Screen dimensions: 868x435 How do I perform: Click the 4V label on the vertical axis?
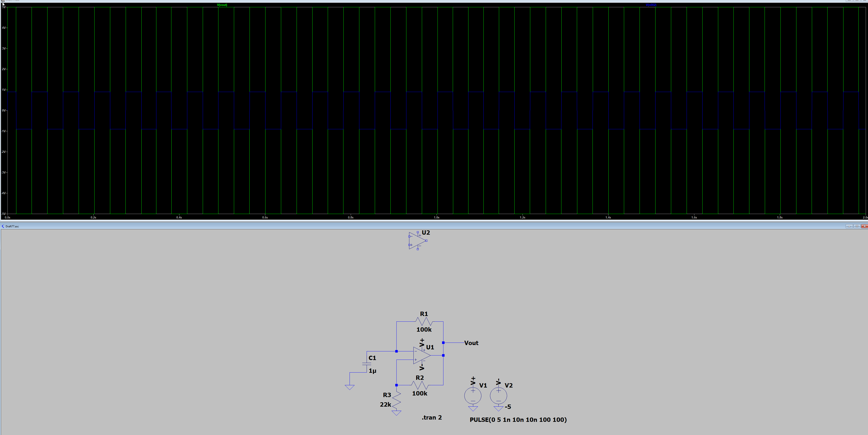(4, 28)
